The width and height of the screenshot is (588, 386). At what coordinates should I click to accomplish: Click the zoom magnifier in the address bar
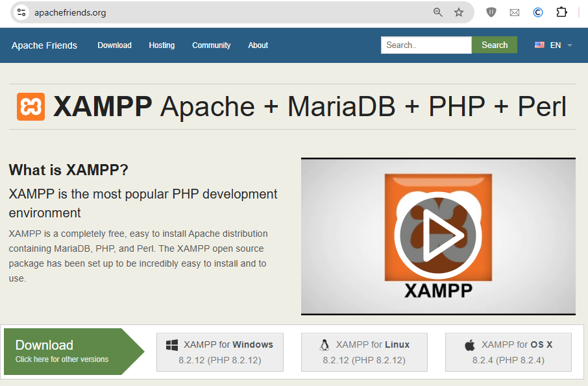(438, 12)
